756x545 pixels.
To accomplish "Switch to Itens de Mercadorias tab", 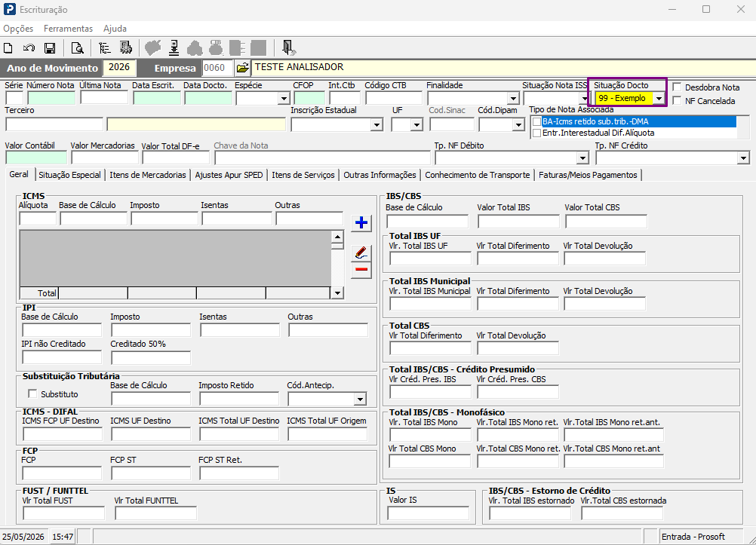I will click(x=148, y=175).
